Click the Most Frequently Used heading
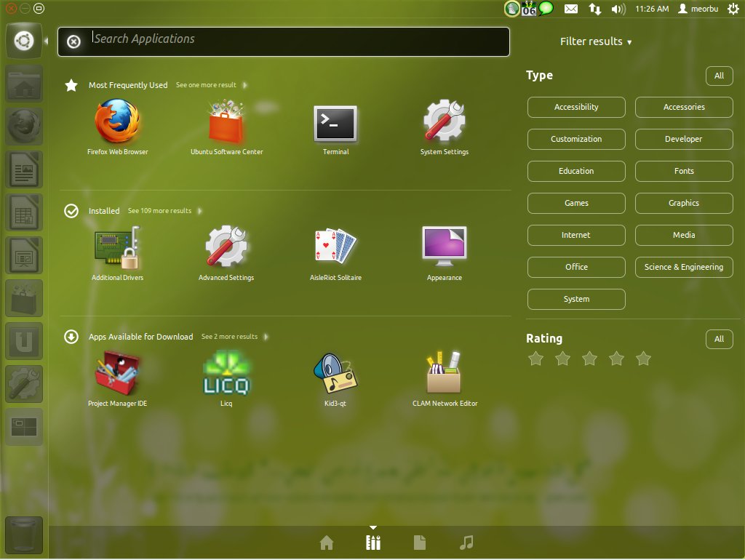This screenshot has width=745, height=560. pos(128,85)
